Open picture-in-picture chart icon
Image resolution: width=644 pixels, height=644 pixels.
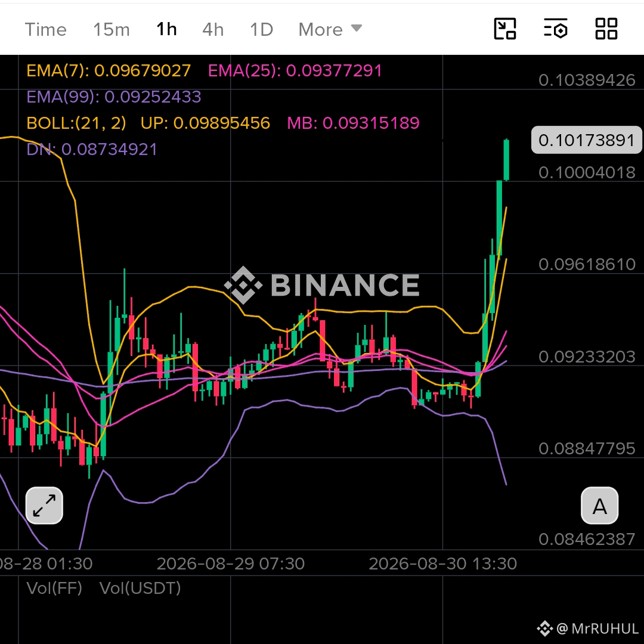(x=505, y=29)
